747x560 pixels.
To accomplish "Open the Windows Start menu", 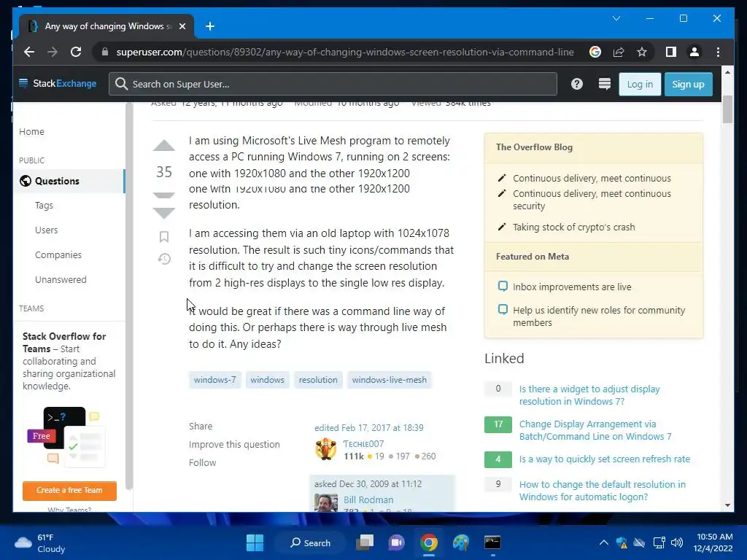I will coord(255,542).
